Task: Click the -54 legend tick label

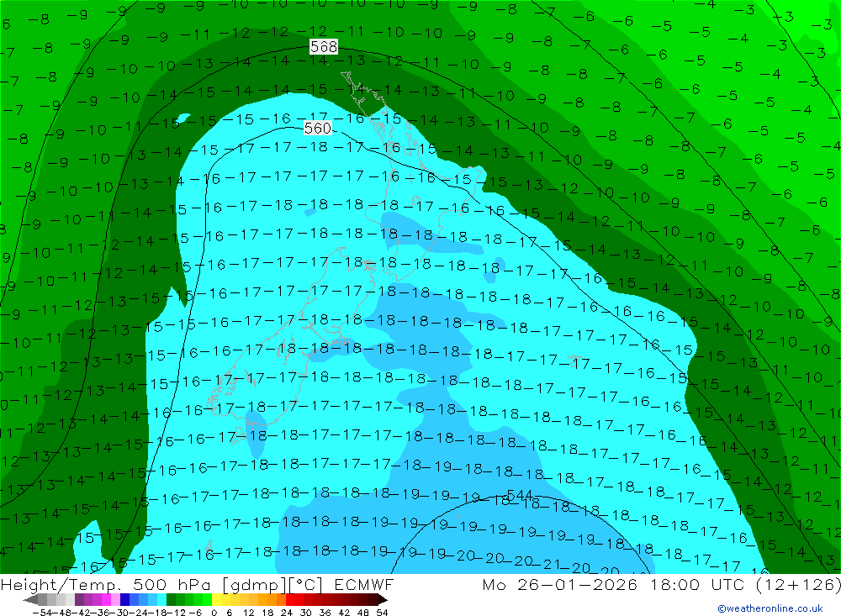Action: coord(43,613)
